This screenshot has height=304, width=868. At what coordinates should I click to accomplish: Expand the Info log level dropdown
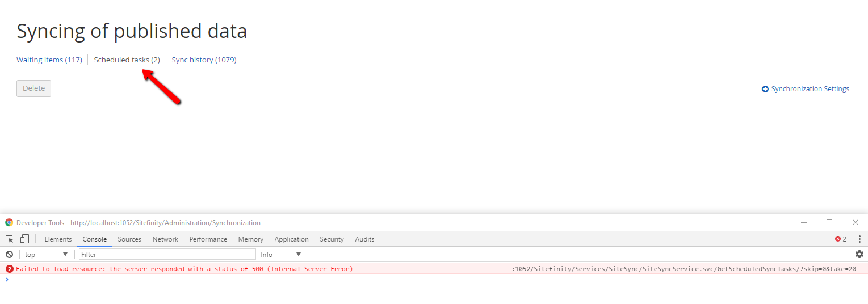pos(281,255)
